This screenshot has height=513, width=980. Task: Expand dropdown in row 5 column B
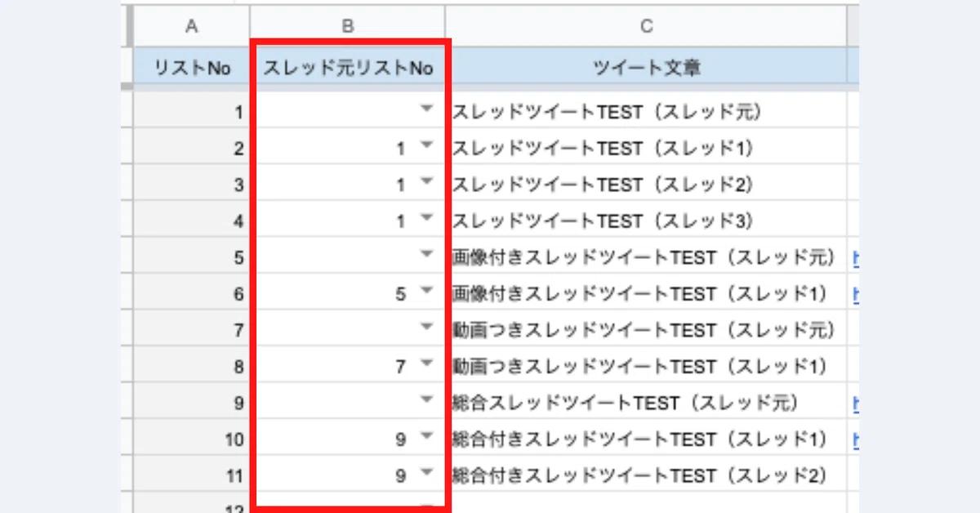pyautogui.click(x=425, y=255)
